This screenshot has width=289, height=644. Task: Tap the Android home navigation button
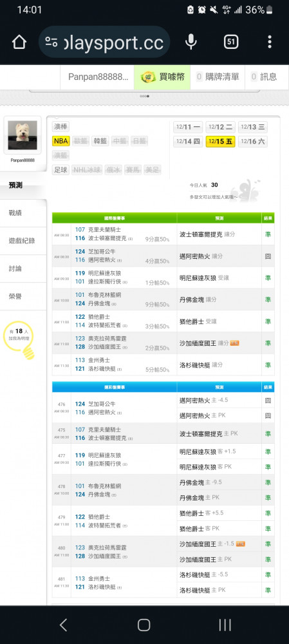(x=144, y=625)
